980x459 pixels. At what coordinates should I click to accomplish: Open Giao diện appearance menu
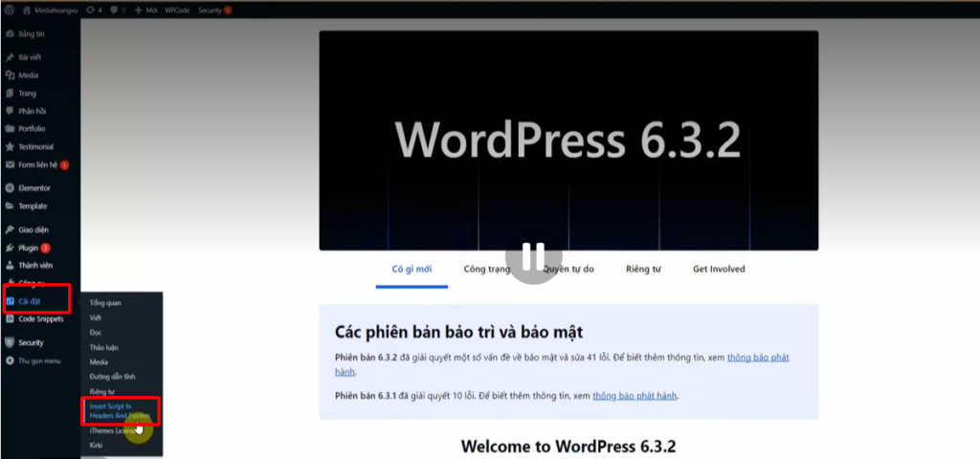tap(27, 229)
